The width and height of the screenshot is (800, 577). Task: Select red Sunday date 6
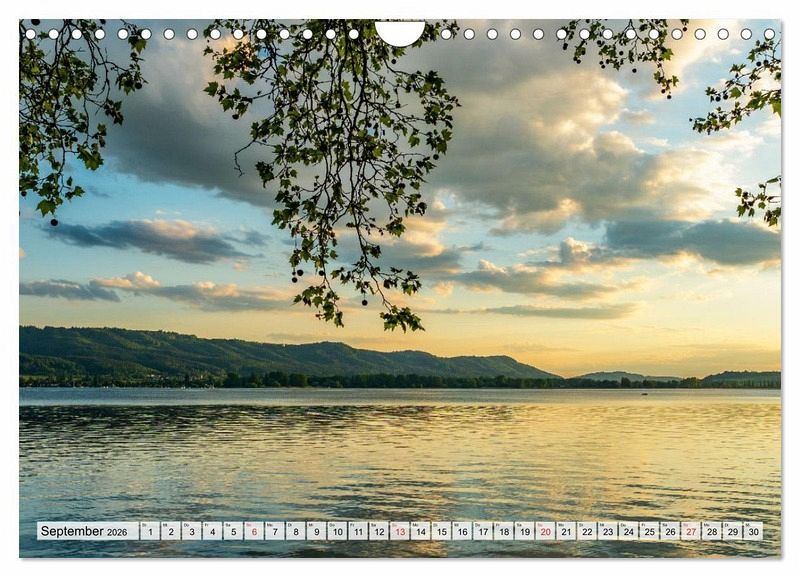254,531
